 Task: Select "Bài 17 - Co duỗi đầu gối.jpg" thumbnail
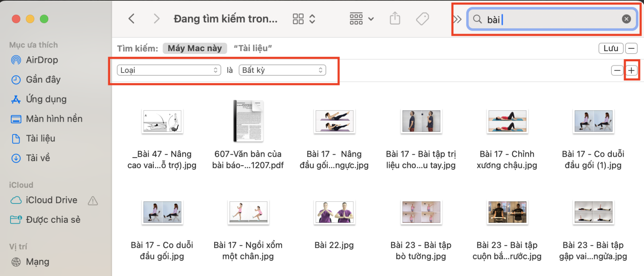pyautogui.click(x=162, y=212)
